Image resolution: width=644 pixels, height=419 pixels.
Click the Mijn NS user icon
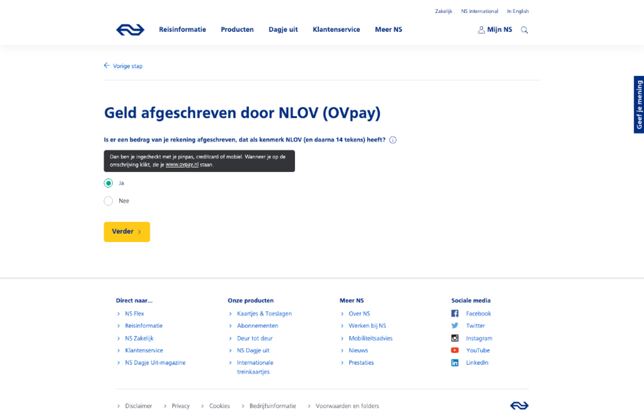pyautogui.click(x=481, y=30)
